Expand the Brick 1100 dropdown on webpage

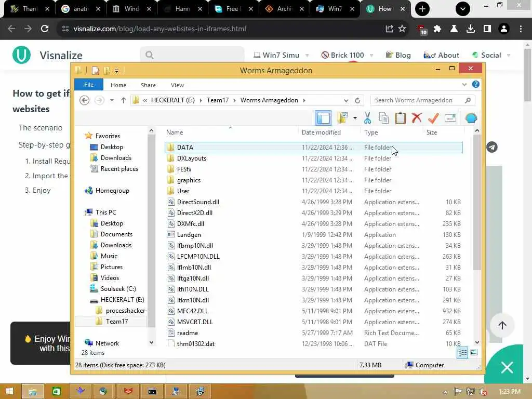[371, 55]
